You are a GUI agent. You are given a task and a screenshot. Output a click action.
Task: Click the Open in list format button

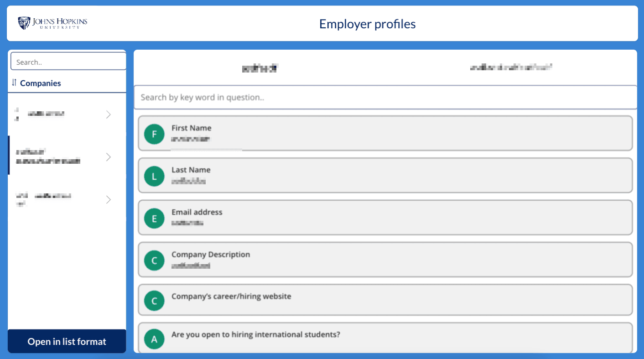[67, 341]
